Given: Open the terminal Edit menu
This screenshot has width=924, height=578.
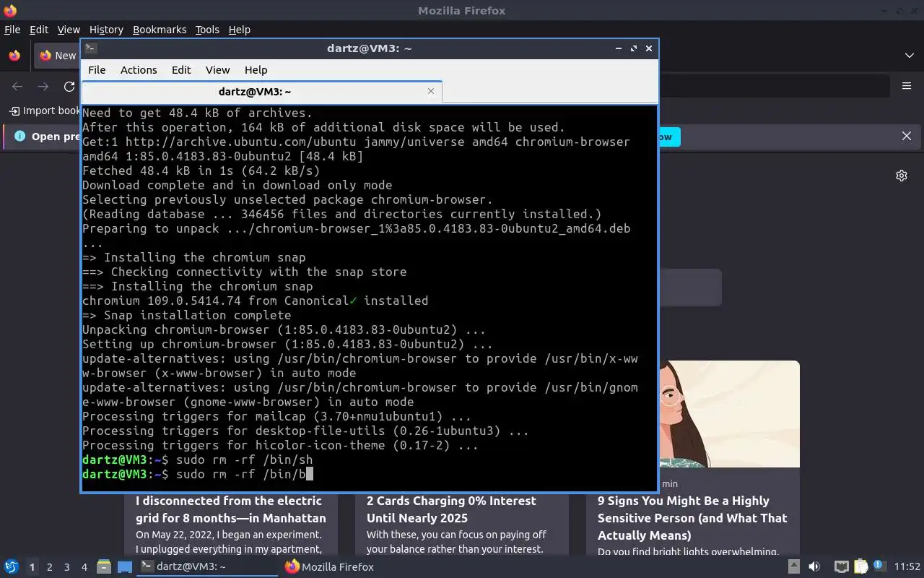Looking at the screenshot, I should point(181,70).
